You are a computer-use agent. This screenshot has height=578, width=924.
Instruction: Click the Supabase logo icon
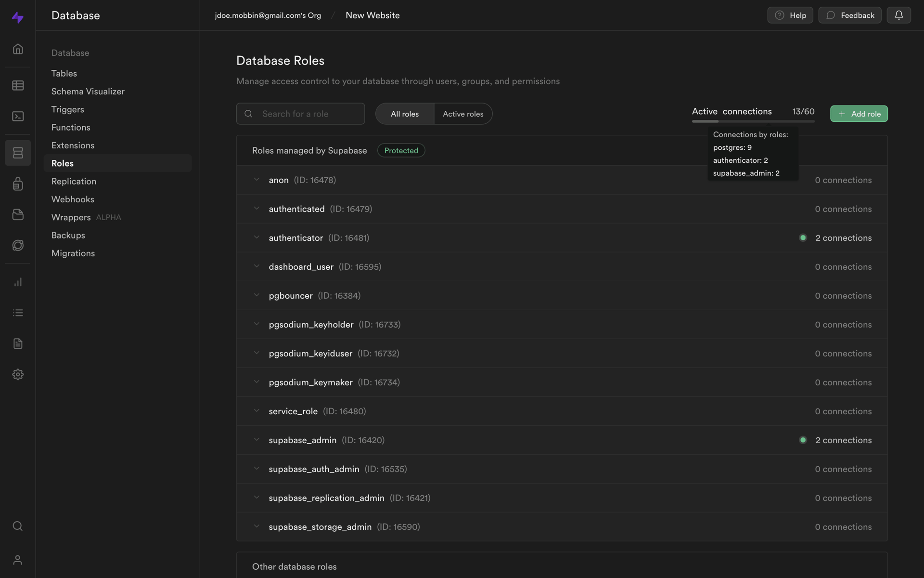coord(18,18)
